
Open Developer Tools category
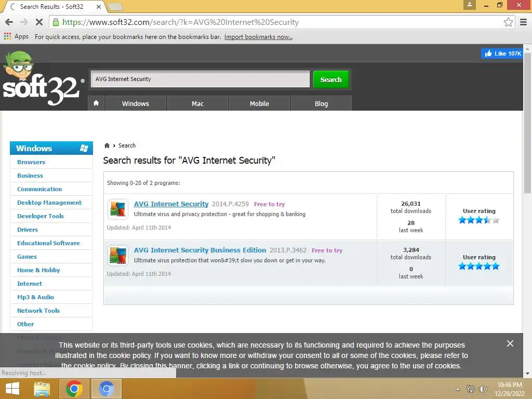click(x=41, y=216)
